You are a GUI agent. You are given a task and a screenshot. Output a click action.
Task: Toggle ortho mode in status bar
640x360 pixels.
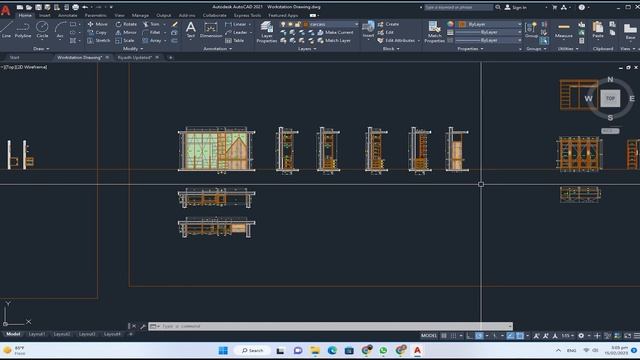[x=469, y=336]
